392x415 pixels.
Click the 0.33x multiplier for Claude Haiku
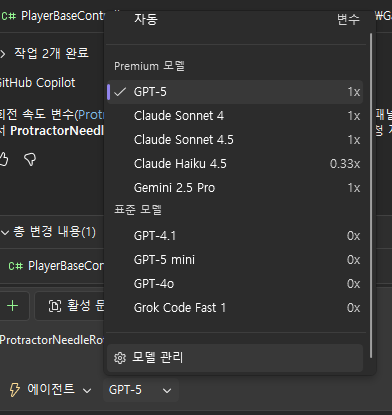(345, 164)
